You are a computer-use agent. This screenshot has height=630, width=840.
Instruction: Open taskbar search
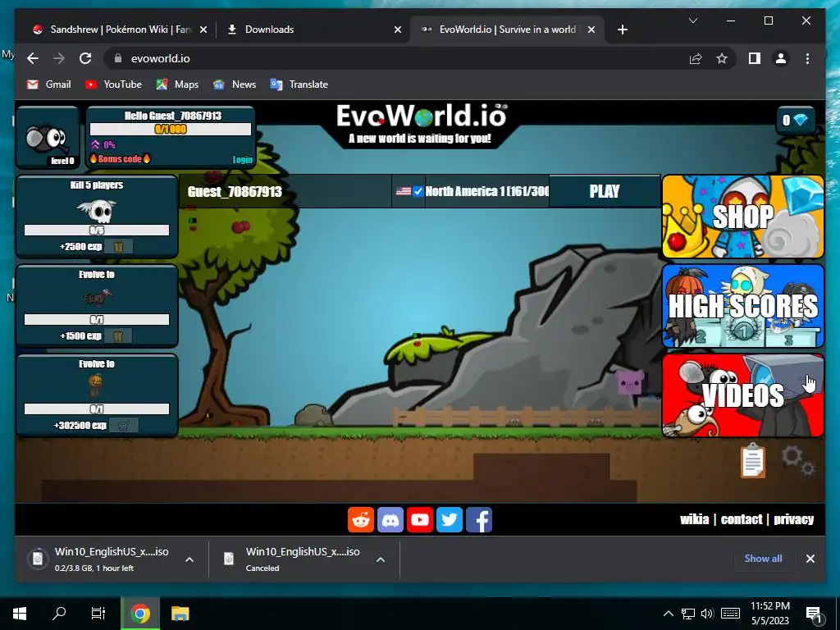pyautogui.click(x=59, y=614)
